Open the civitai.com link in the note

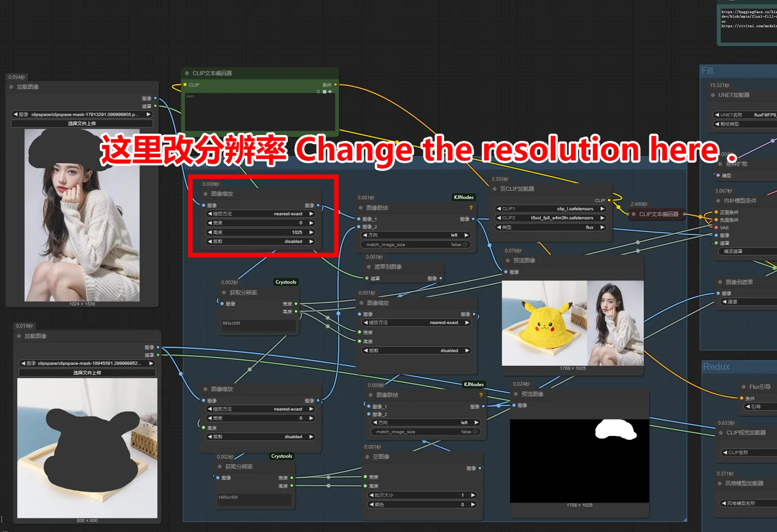pos(749,26)
